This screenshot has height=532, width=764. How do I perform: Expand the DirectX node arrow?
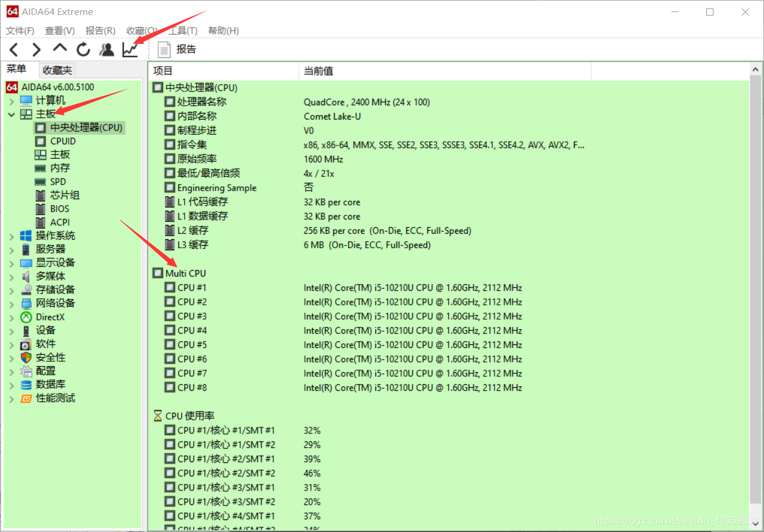pos(11,317)
